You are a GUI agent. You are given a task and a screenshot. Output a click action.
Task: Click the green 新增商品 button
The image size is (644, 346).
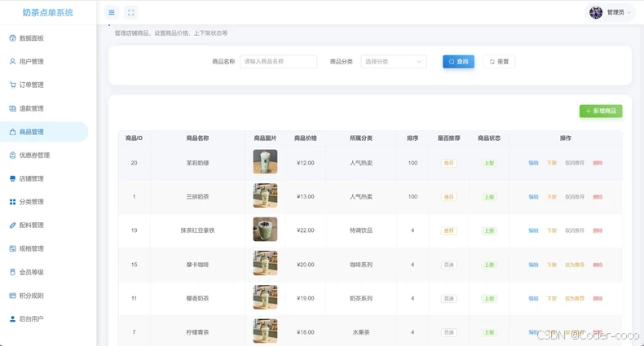[601, 111]
